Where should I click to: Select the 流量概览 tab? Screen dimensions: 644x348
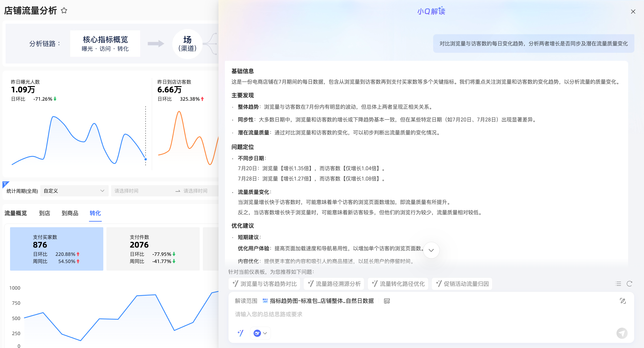15,213
